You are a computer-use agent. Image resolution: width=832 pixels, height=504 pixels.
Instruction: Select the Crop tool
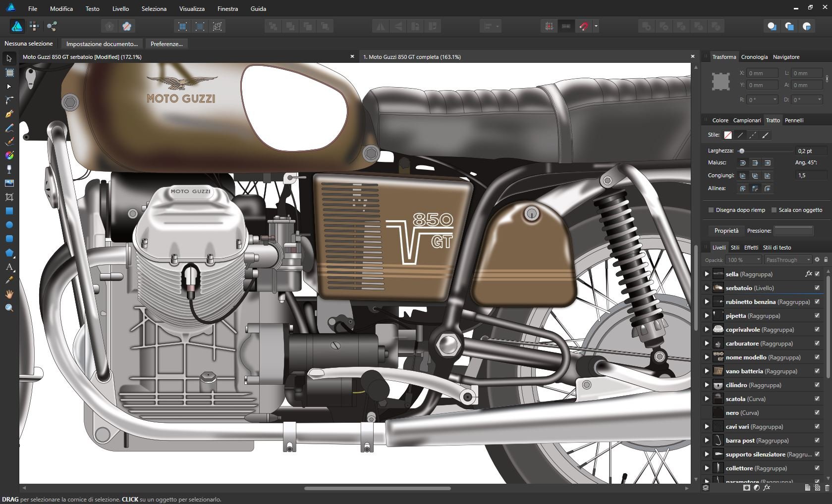9,197
